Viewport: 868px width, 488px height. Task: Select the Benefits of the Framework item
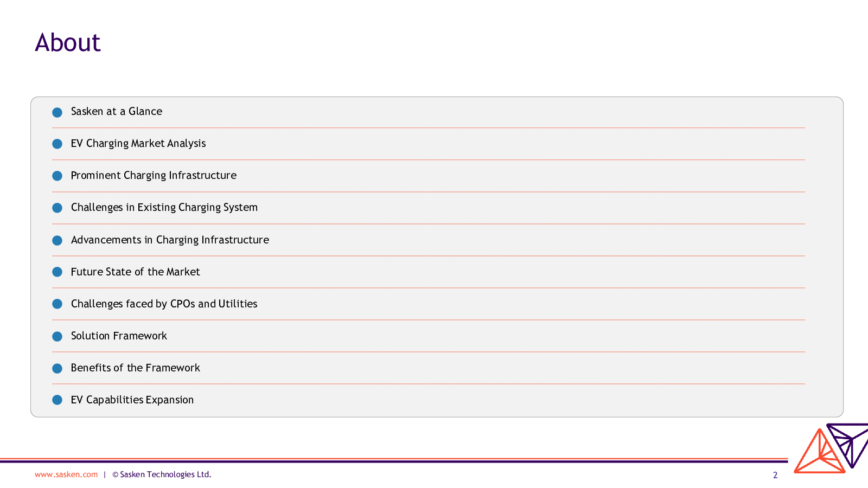pyautogui.click(x=135, y=368)
